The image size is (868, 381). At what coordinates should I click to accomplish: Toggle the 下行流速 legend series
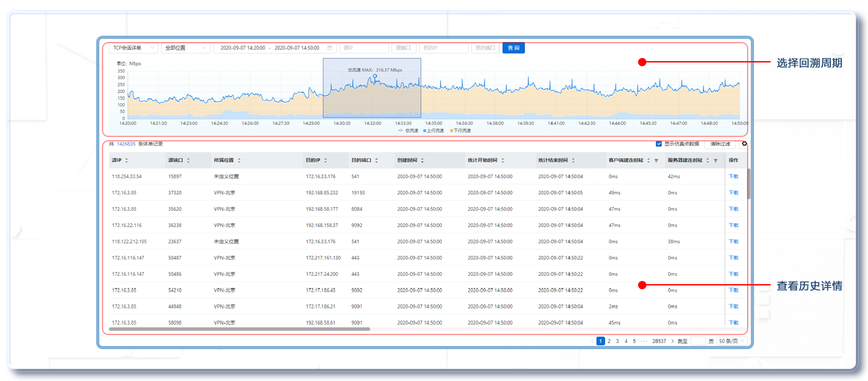(460, 131)
